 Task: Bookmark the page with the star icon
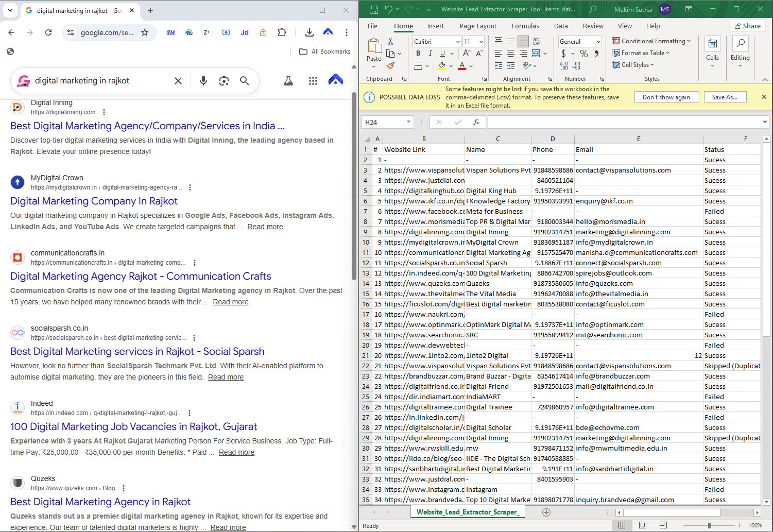145,32
